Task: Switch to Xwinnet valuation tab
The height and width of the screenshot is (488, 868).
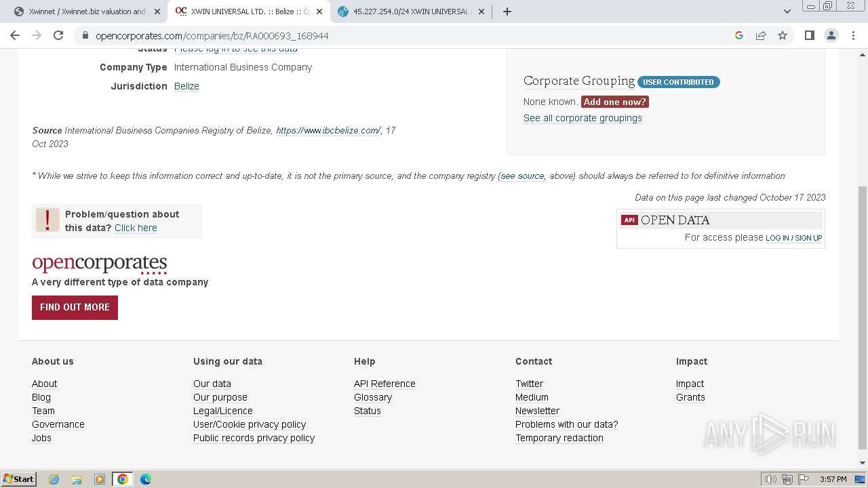Action: tap(87, 12)
